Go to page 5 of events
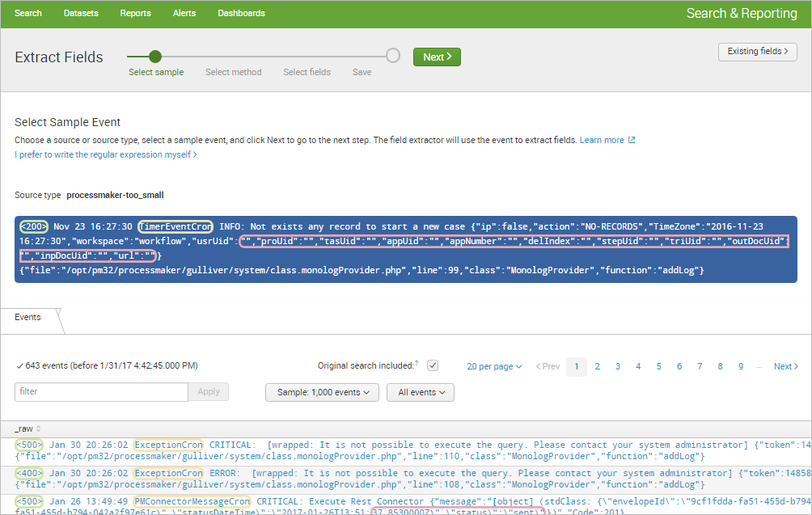This screenshot has width=812, height=515. pyautogui.click(x=658, y=366)
